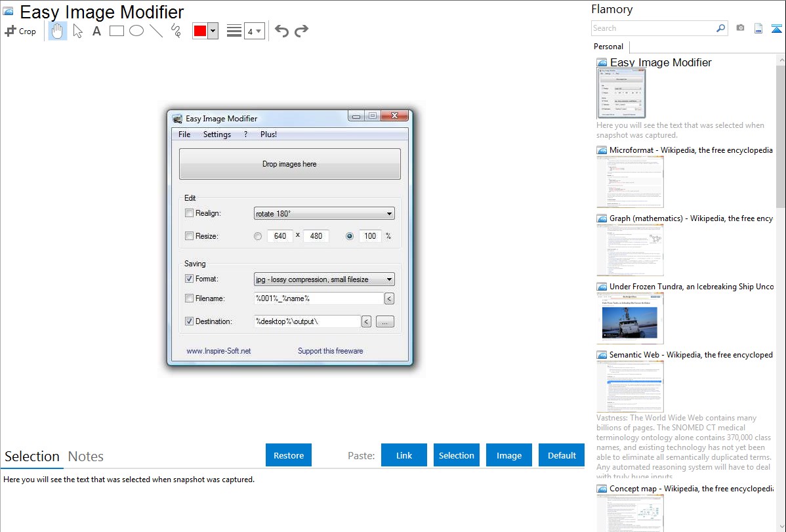The image size is (786, 532).
Task: Browse destination with the ... button
Action: tap(385, 322)
